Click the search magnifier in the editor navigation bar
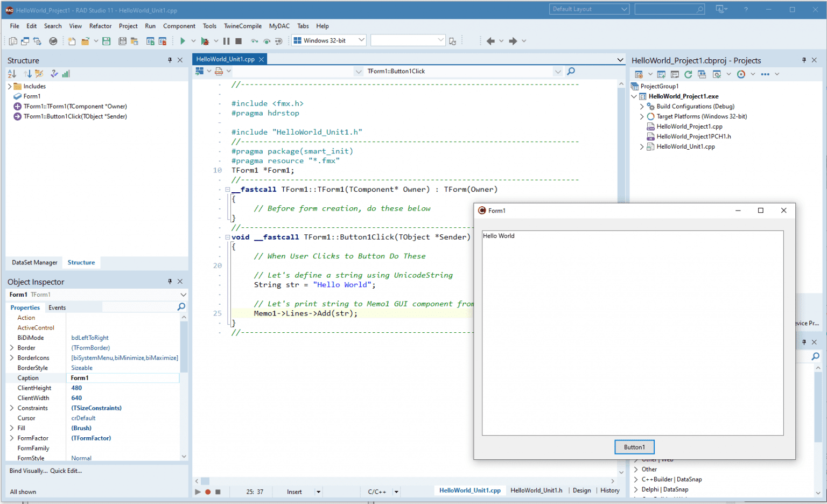The width and height of the screenshot is (827, 504). pos(571,71)
